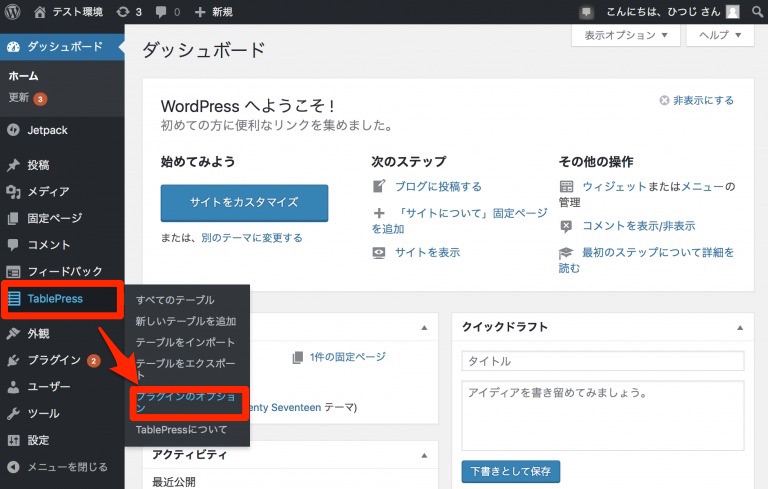
Task: Click the user avatar in admin bar
Action: [x=733, y=12]
